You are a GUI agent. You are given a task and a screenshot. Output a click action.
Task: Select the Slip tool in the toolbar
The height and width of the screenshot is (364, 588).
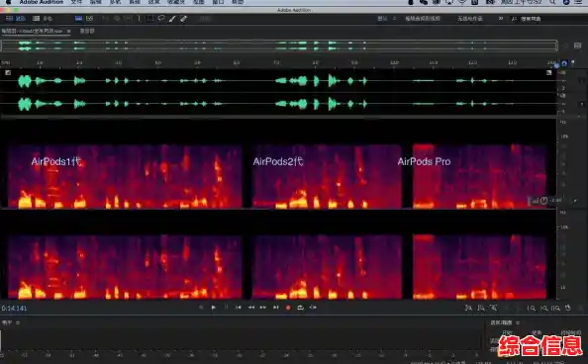tap(128, 19)
